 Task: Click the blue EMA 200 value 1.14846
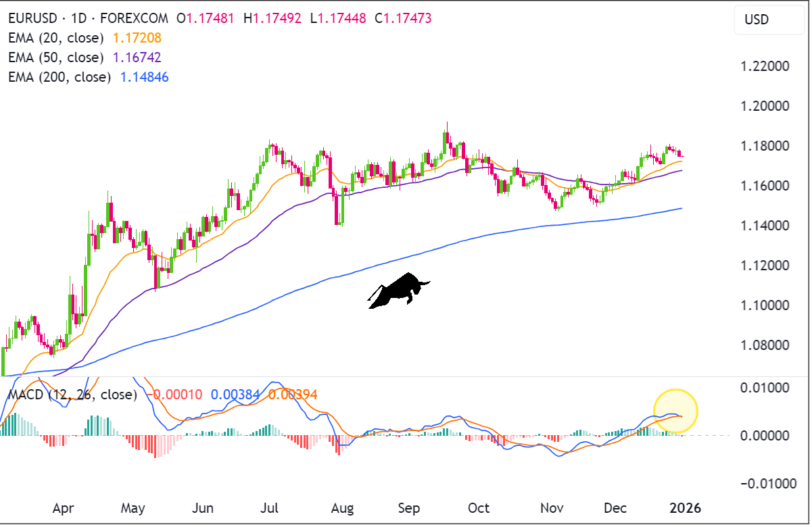point(143,77)
